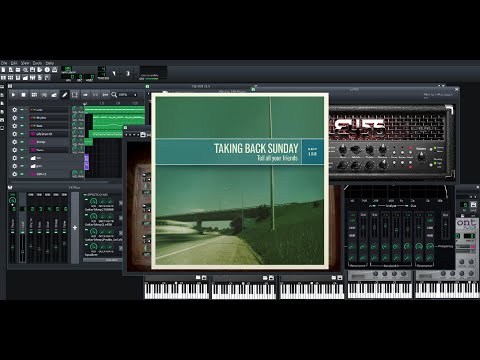This screenshot has width=480, height=360.
Task: Open the Bass track instrument button
Action: click(x=49, y=126)
